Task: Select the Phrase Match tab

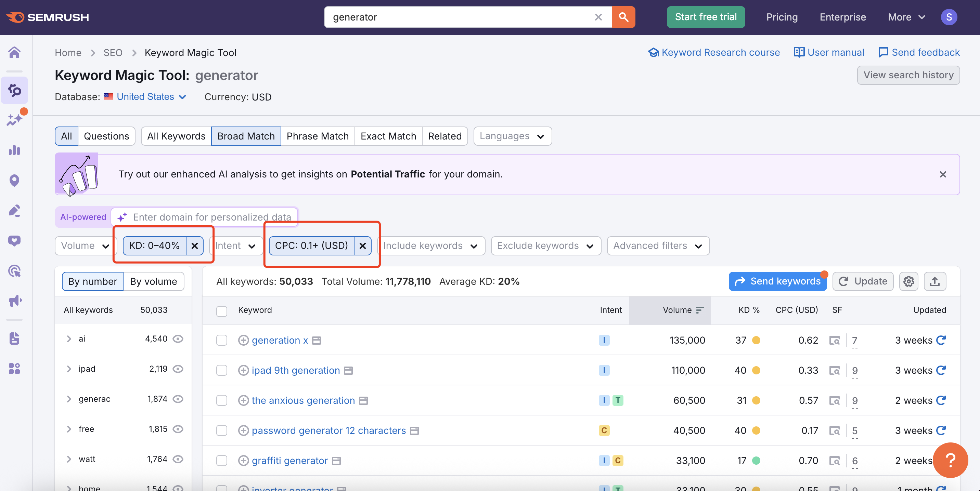Action: coord(318,136)
